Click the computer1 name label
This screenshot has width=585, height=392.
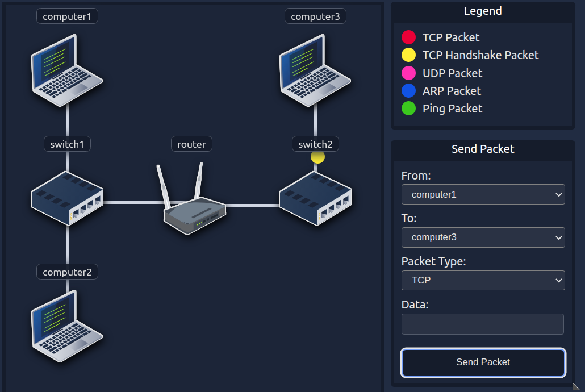coord(67,16)
